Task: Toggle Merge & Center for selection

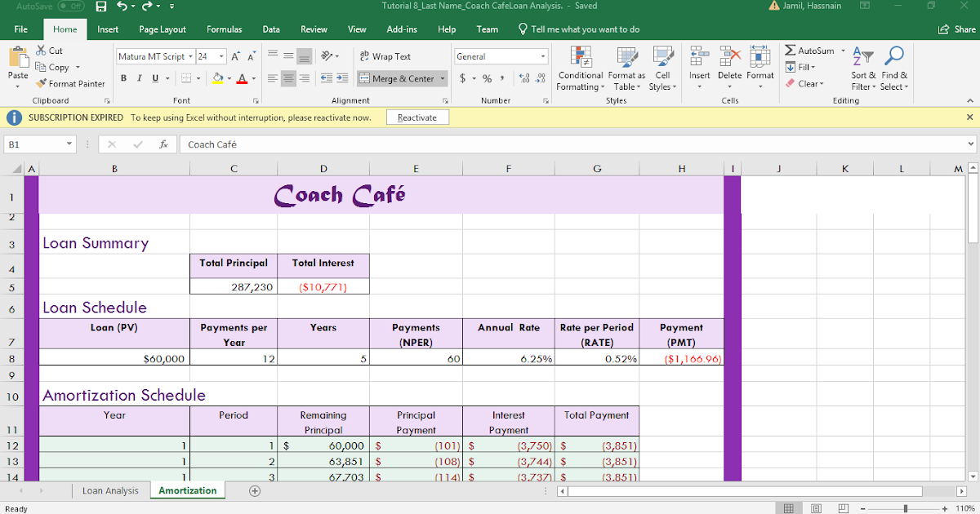Action: (x=398, y=78)
